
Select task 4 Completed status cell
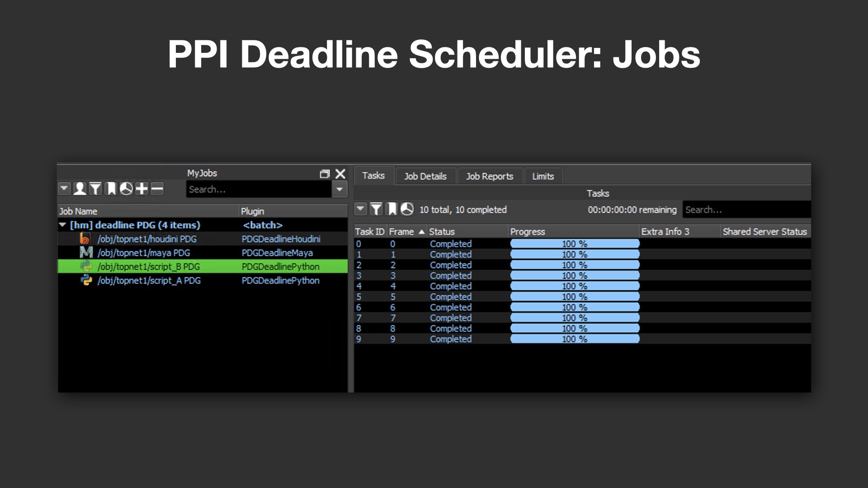(451, 286)
